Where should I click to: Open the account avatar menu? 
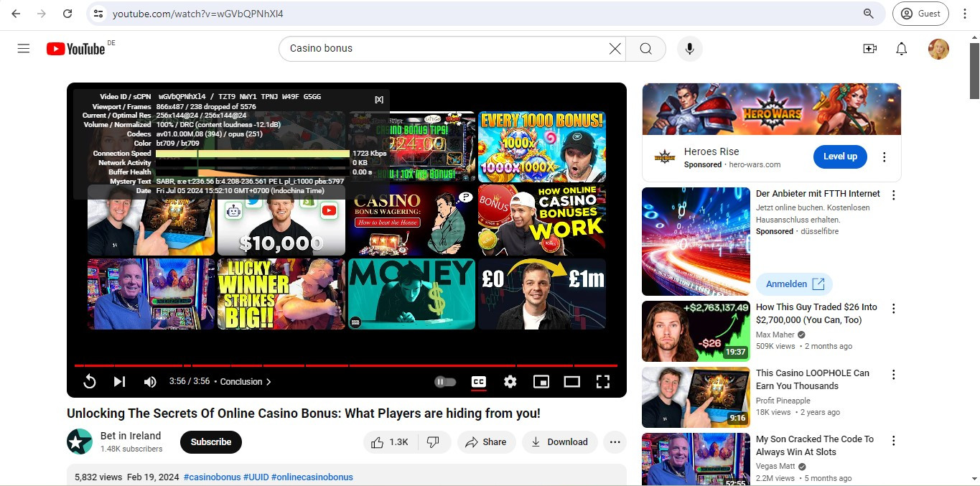pyautogui.click(x=938, y=49)
